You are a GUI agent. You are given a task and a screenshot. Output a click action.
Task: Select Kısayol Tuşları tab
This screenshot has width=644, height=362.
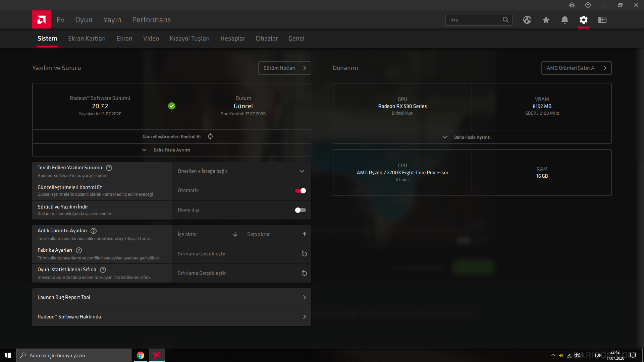(x=190, y=39)
